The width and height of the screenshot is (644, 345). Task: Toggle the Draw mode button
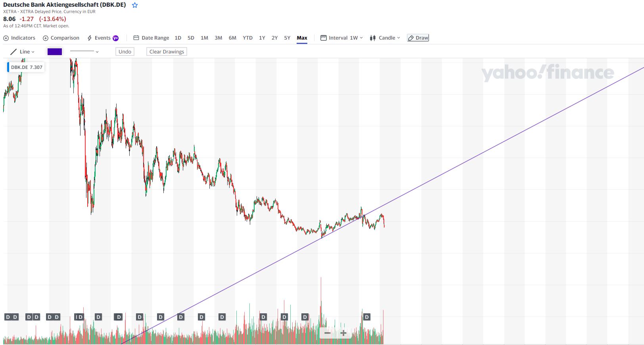click(418, 38)
